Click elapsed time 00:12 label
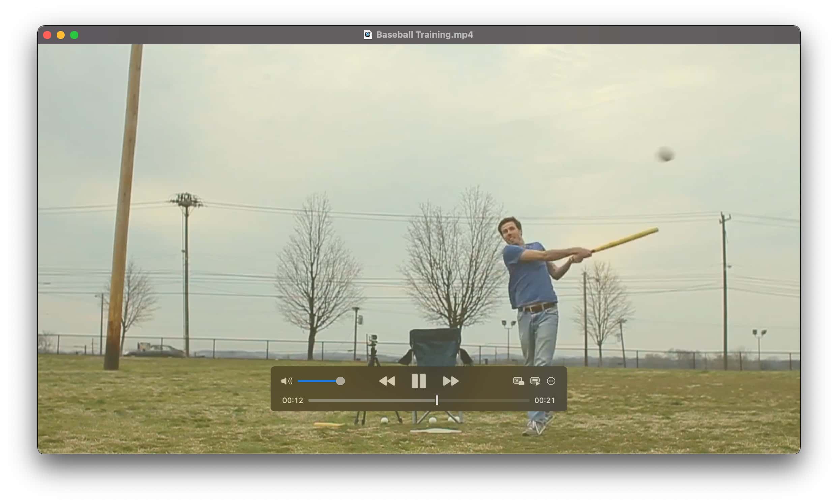The width and height of the screenshot is (838, 504). coord(293,400)
